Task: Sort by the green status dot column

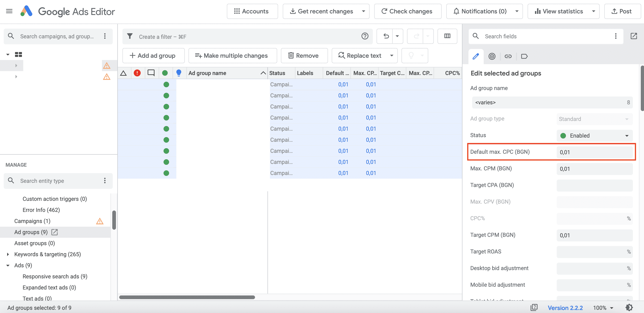Action: tap(165, 73)
